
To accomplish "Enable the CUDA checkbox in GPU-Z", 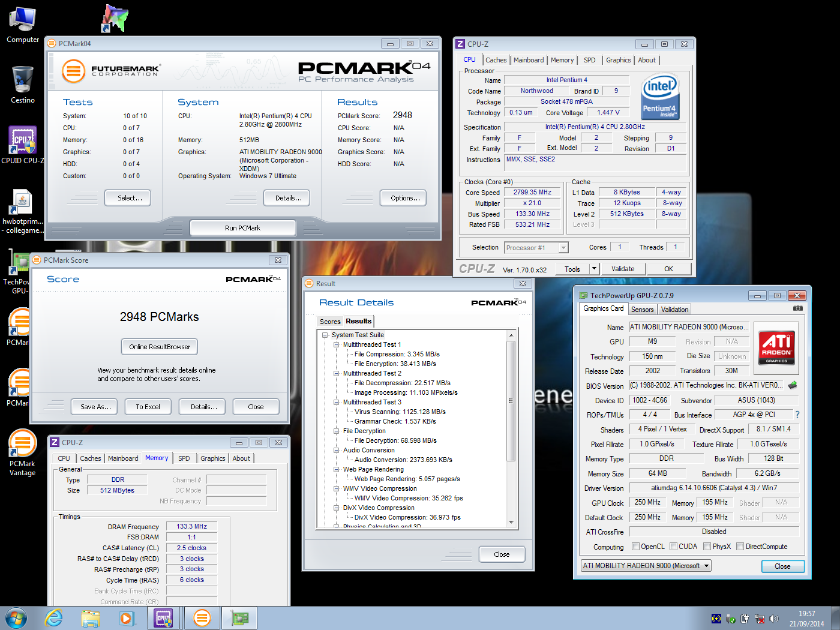I will pos(674,547).
